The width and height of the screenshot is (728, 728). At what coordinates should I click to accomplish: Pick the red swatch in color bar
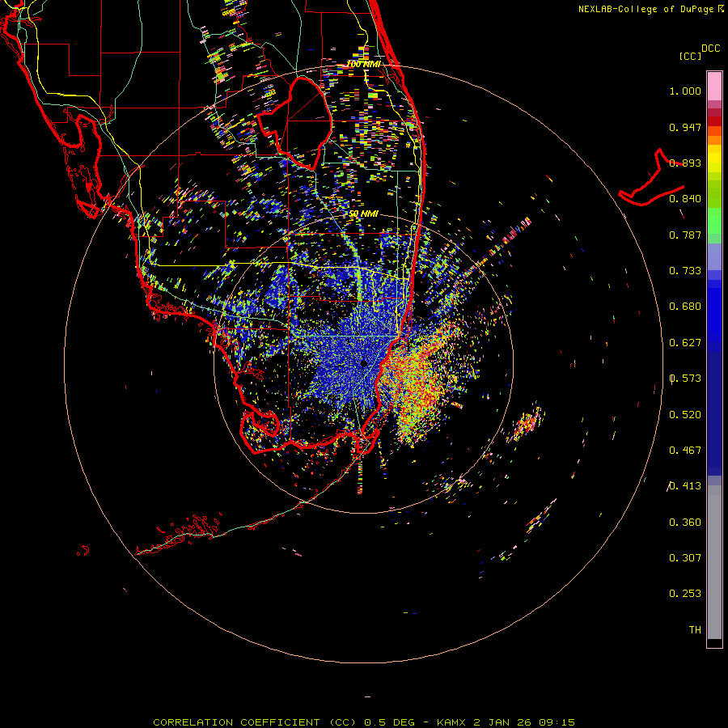(714, 121)
